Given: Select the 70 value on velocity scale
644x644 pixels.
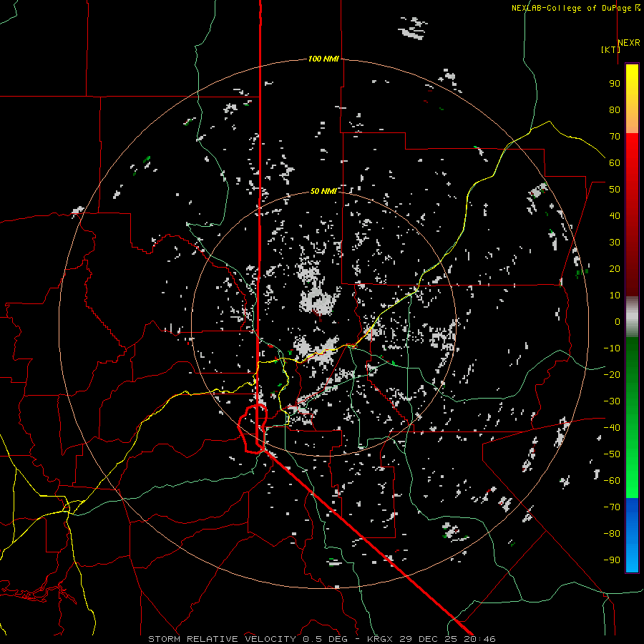Looking at the screenshot, I should click(615, 137).
